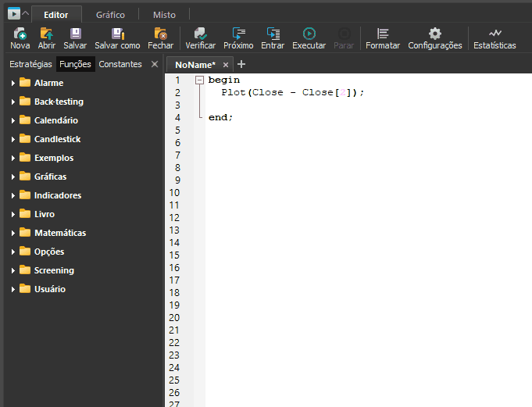Close the NoName* editor tab
Screen dimensions: 532x407
[x=226, y=65]
